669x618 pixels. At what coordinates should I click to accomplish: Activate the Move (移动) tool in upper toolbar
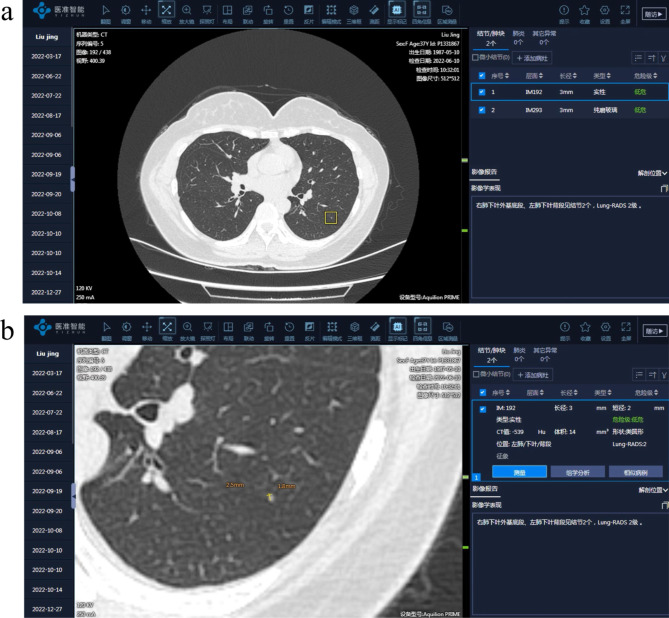pos(146,13)
